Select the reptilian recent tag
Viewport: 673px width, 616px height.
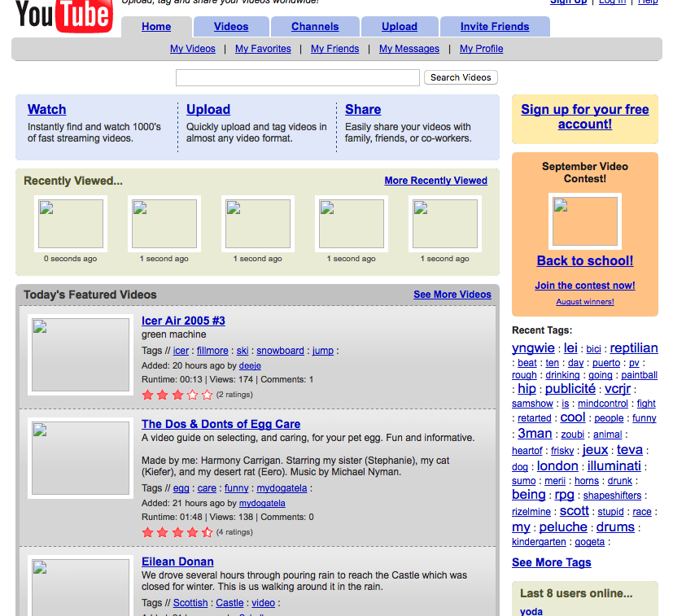point(634,347)
